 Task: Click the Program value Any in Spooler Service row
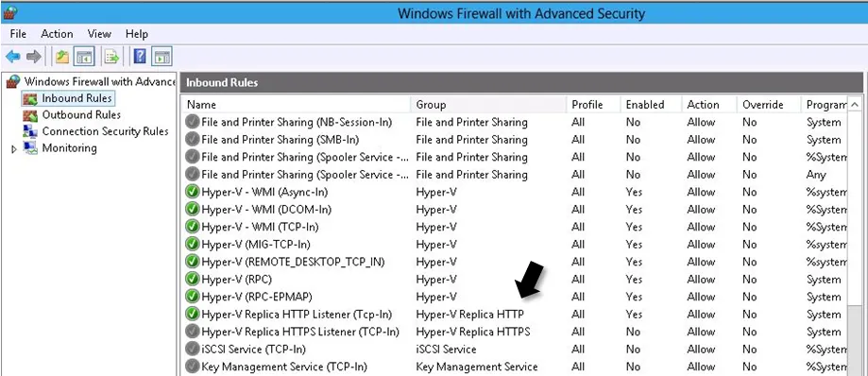click(816, 175)
